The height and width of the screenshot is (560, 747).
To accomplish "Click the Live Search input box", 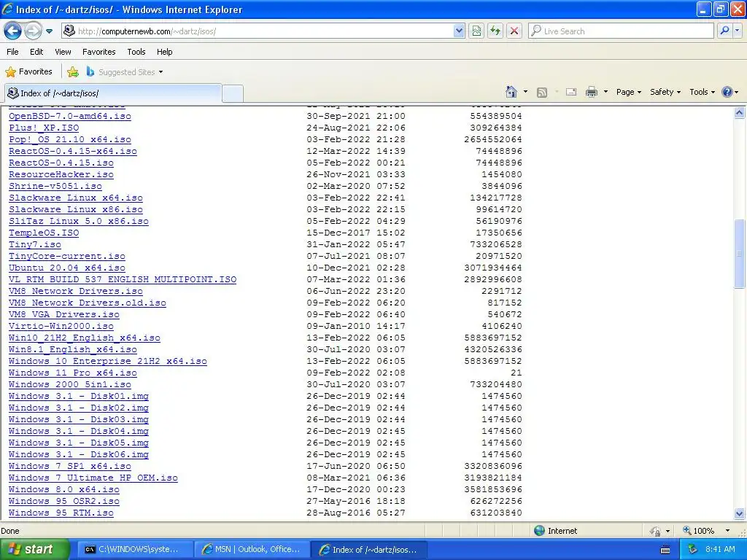I will [x=621, y=31].
